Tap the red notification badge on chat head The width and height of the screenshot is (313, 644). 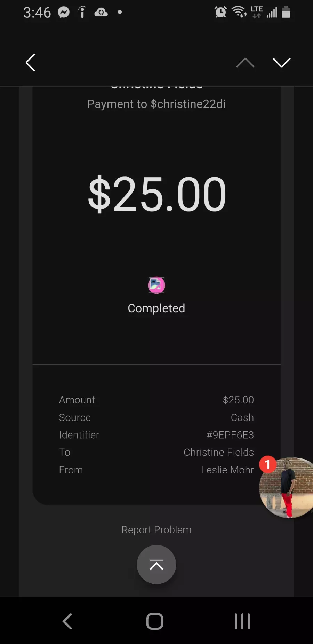pos(267,464)
